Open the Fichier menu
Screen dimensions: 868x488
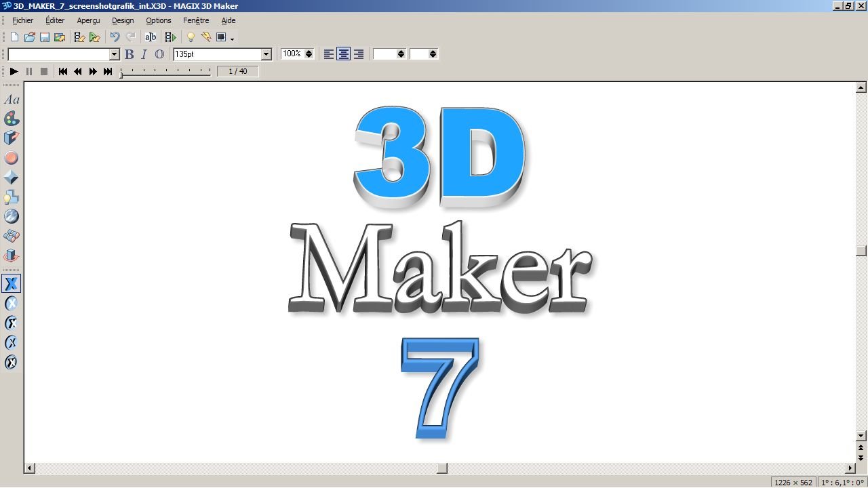(x=22, y=20)
